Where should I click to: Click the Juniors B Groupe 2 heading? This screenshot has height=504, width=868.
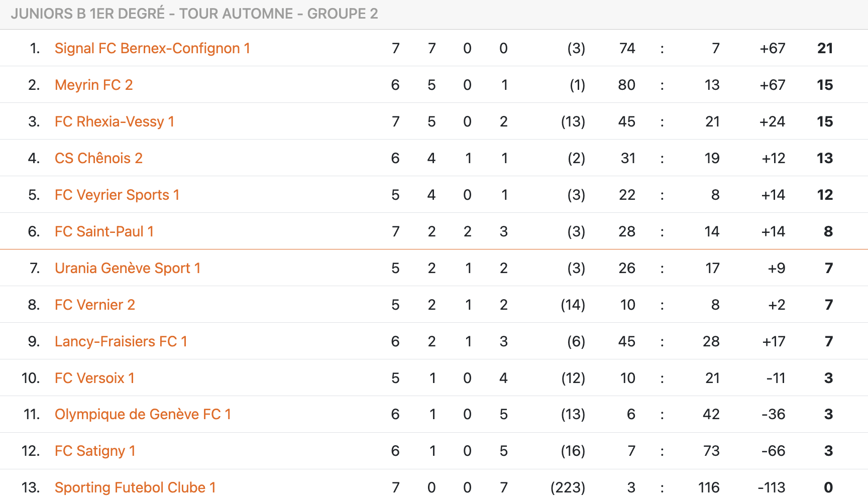194,14
